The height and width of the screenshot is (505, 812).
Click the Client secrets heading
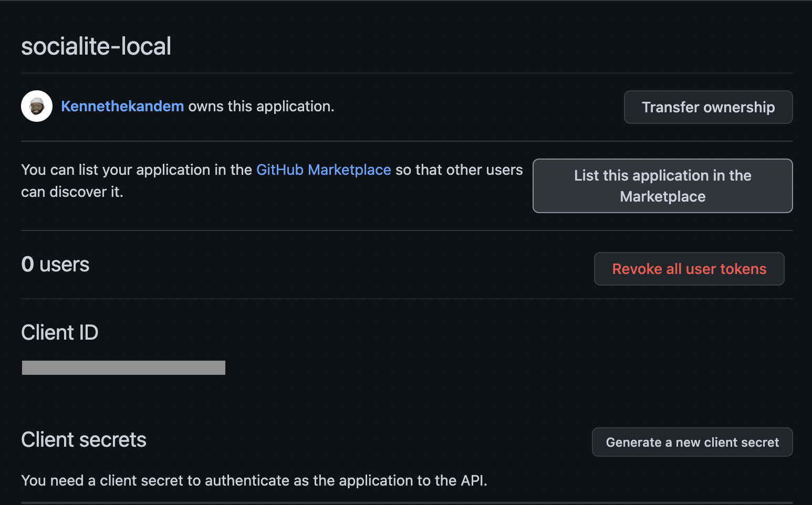click(84, 440)
